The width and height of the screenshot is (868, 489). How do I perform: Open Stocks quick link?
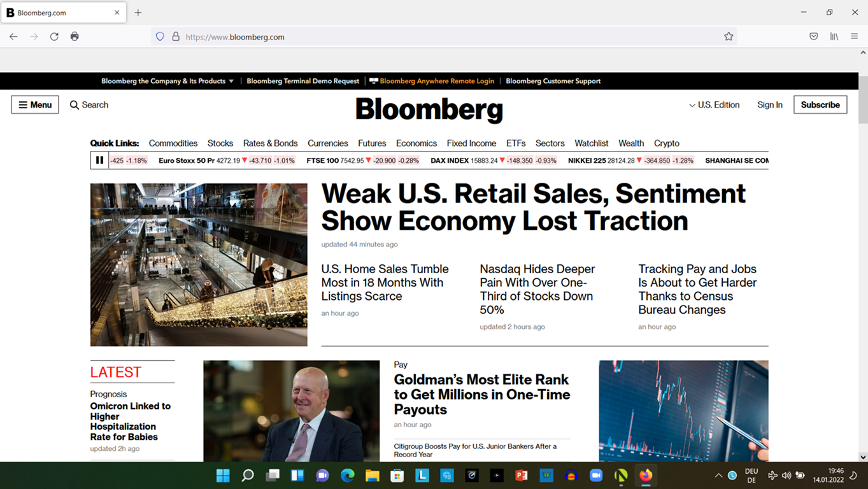click(220, 143)
